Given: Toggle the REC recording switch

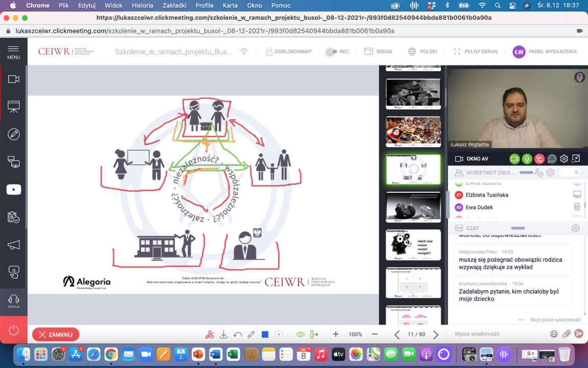Looking at the screenshot, I should [332, 52].
